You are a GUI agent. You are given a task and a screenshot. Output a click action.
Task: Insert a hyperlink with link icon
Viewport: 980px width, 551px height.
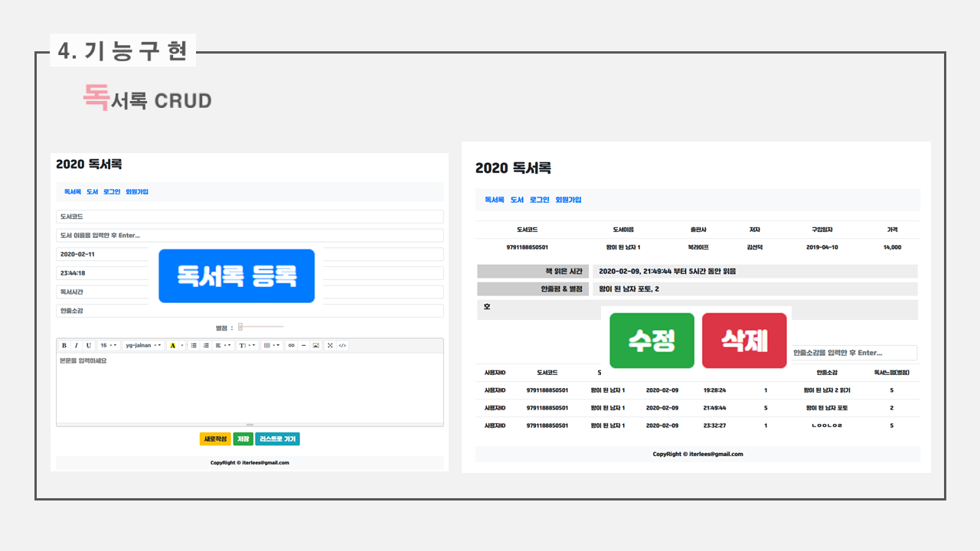coord(291,346)
